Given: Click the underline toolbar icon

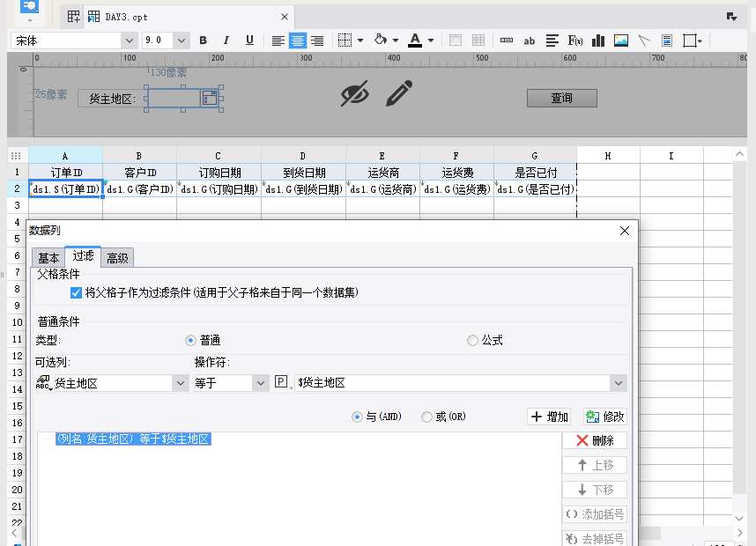Looking at the screenshot, I should pos(249,41).
